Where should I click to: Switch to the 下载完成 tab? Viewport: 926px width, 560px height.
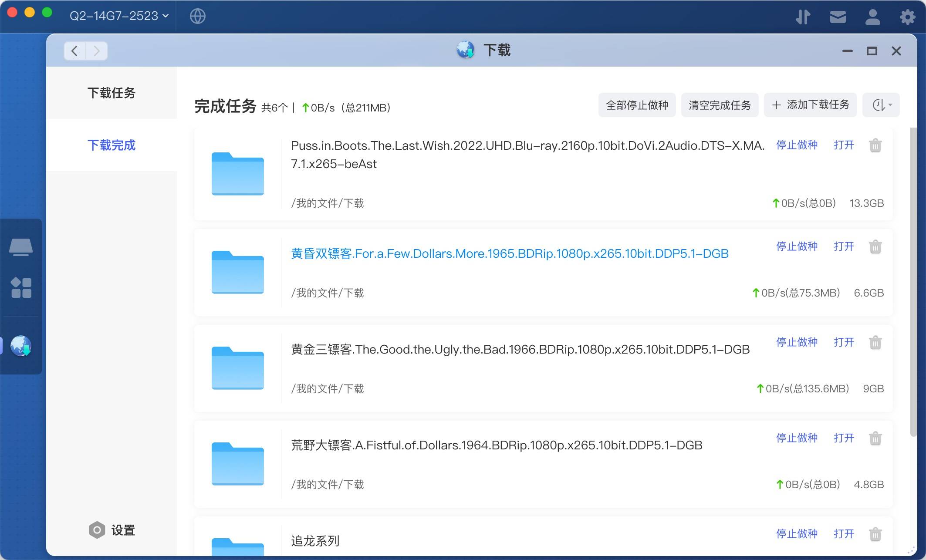point(112,145)
